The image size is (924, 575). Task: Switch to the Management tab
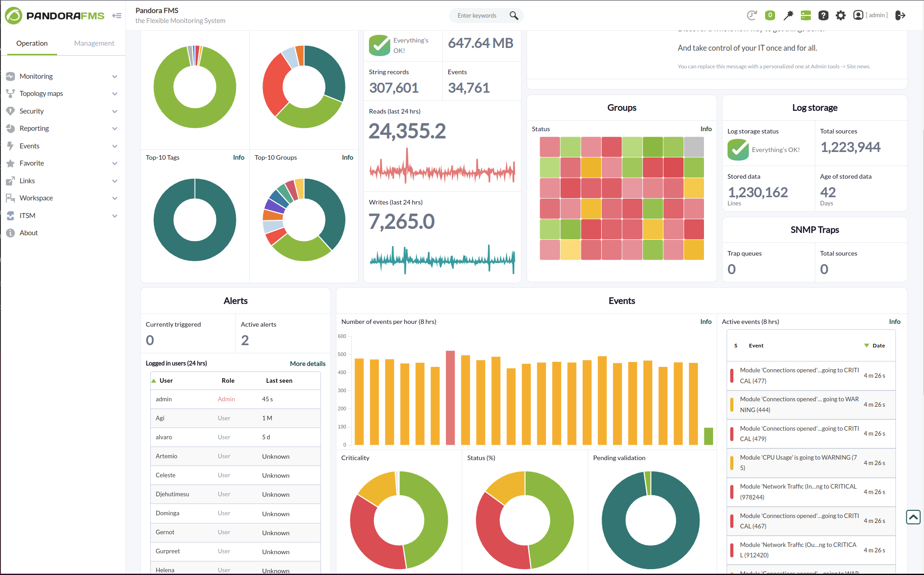click(93, 43)
